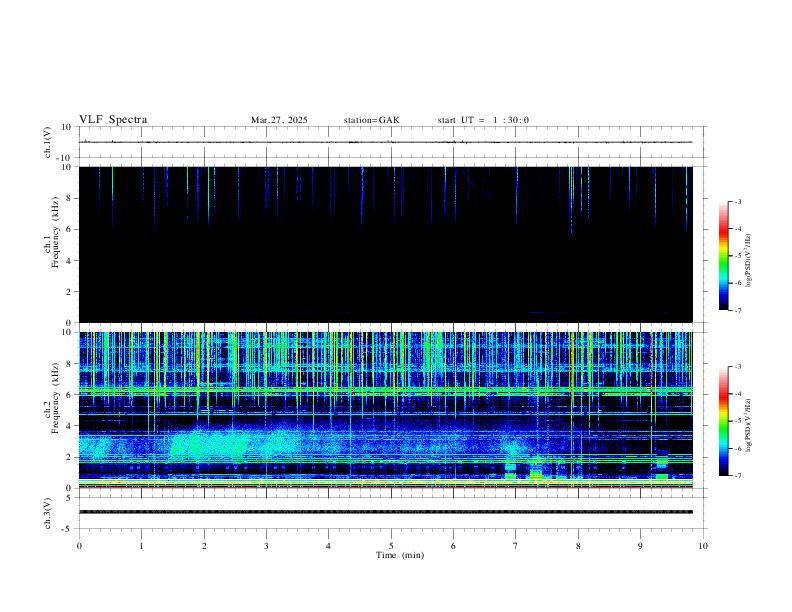Select the "start UT = 1 :30: 0" text
Screen dimensions: 792x612
pos(483,120)
